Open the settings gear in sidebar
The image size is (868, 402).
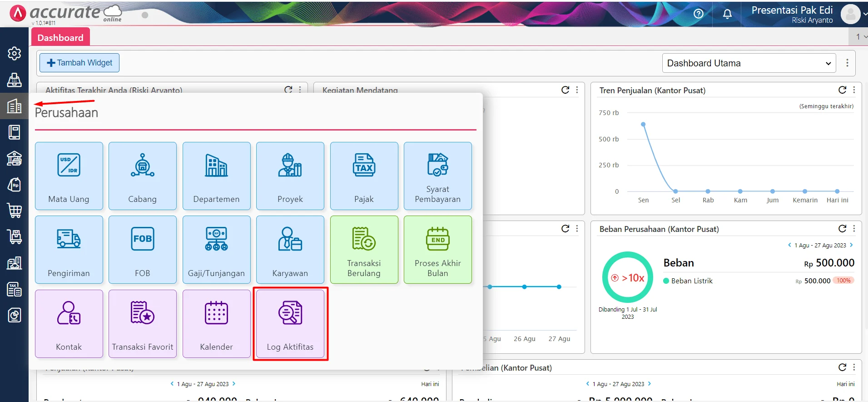tap(14, 54)
